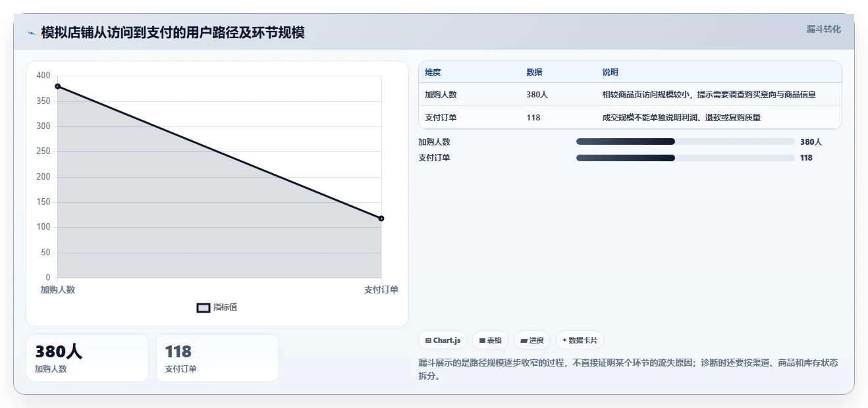Image resolution: width=868 pixels, height=408 pixels.
Task: Click the 漏斗展示的是路径规模 footnote text
Action: click(628, 369)
